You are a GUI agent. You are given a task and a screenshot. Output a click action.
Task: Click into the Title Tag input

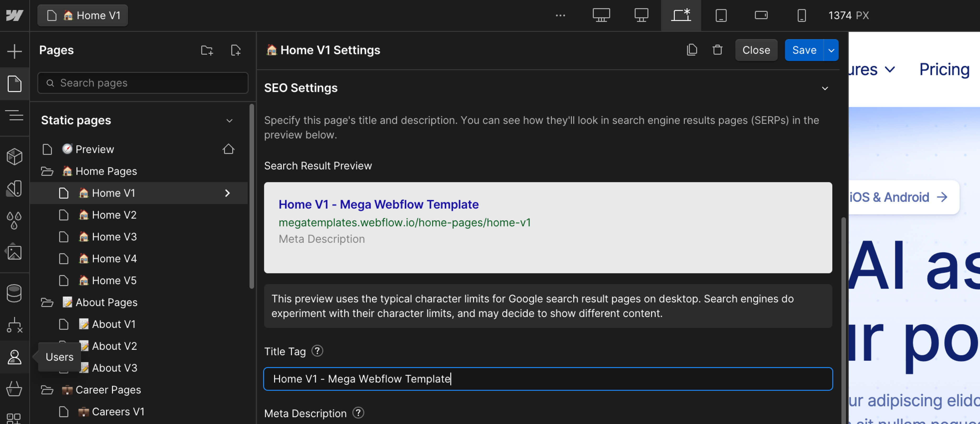click(548, 379)
